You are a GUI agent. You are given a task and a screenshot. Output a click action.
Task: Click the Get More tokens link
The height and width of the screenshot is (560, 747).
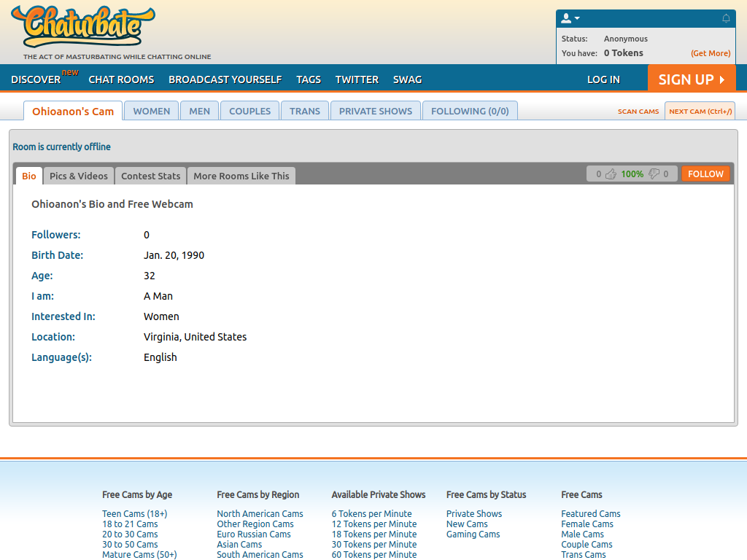point(711,53)
